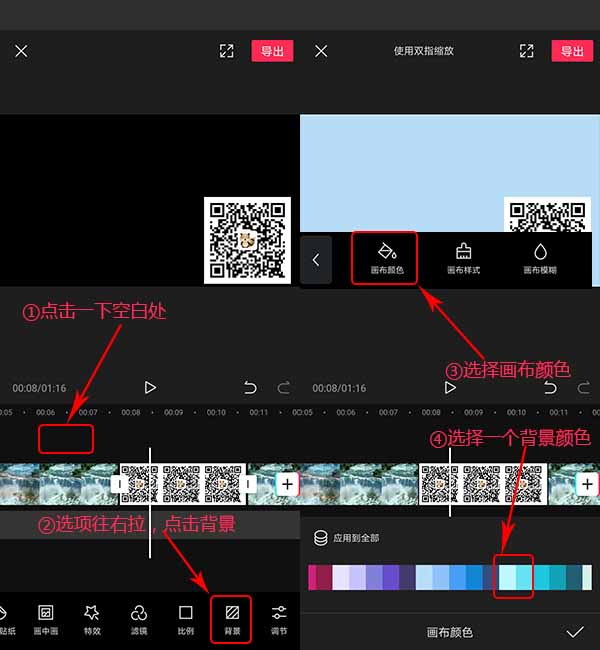Viewport: 600px width, 650px height.
Task: Select the QR code clip in right timeline
Action: [x=483, y=484]
